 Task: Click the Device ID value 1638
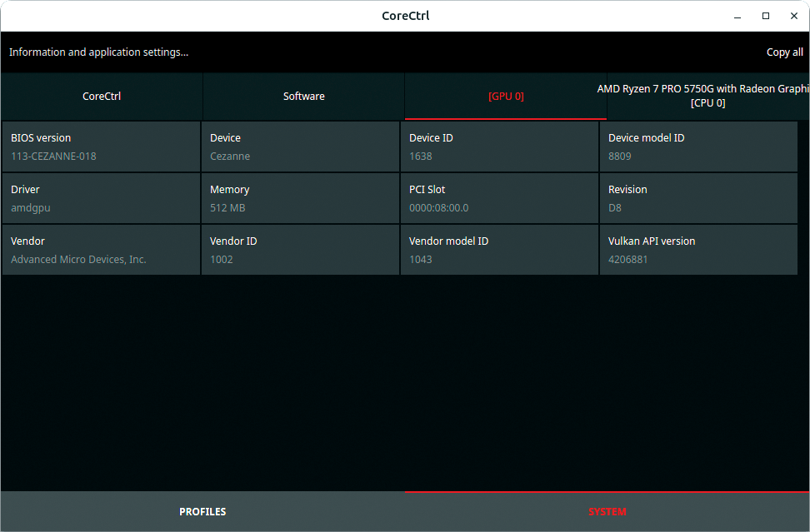[421, 157]
